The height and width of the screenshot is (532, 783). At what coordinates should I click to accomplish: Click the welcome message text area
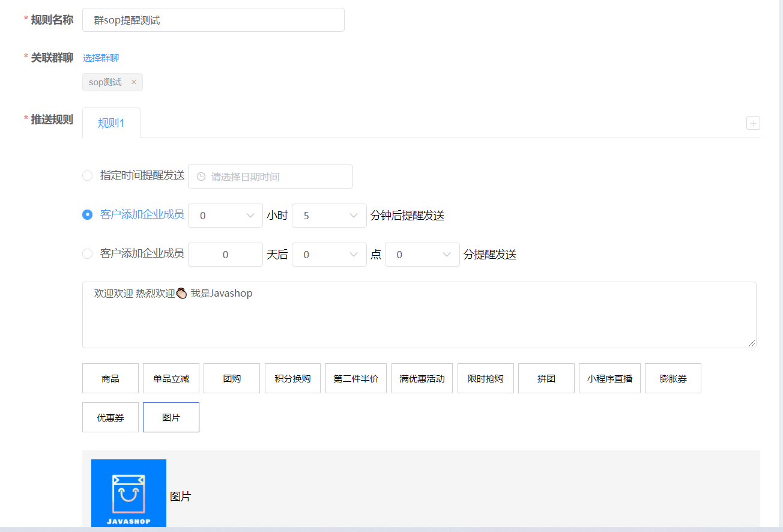(x=419, y=315)
